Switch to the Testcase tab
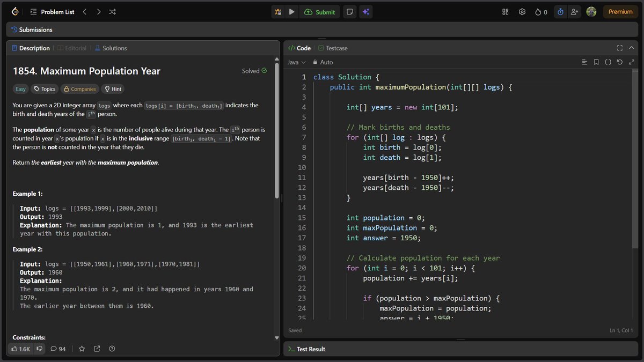 tap(333, 48)
